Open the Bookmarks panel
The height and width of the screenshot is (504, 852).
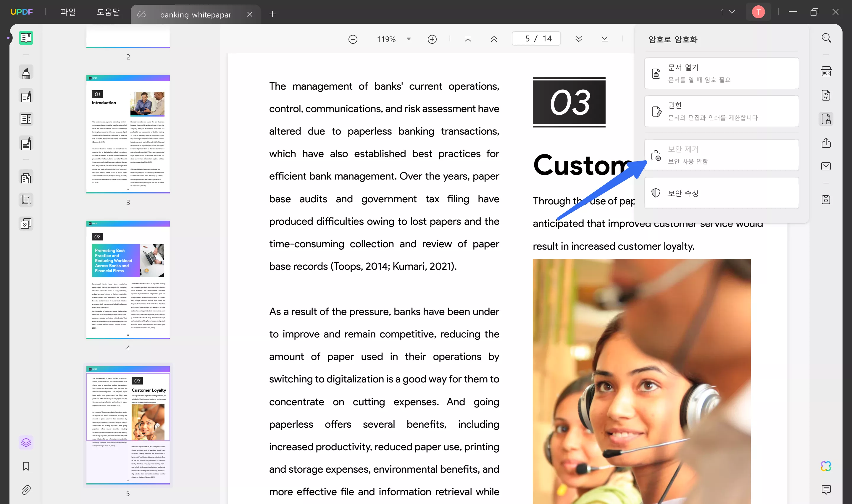click(x=26, y=466)
